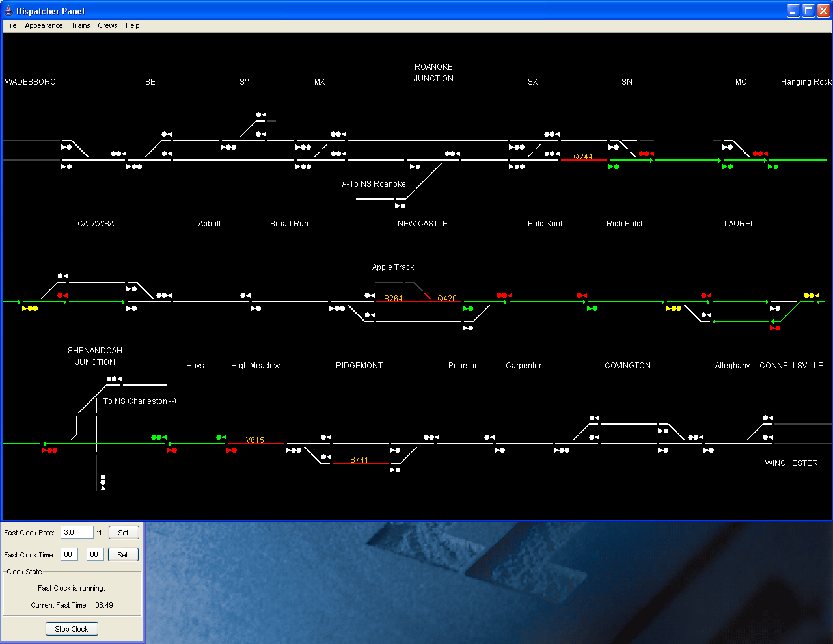833x644 pixels.
Task: Click the Stop Clock button
Action: point(72,629)
